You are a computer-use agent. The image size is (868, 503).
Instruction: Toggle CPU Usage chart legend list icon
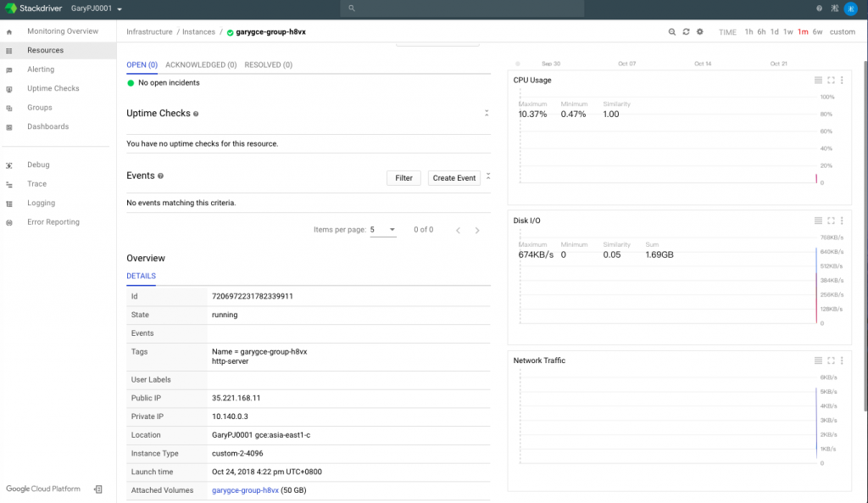818,81
